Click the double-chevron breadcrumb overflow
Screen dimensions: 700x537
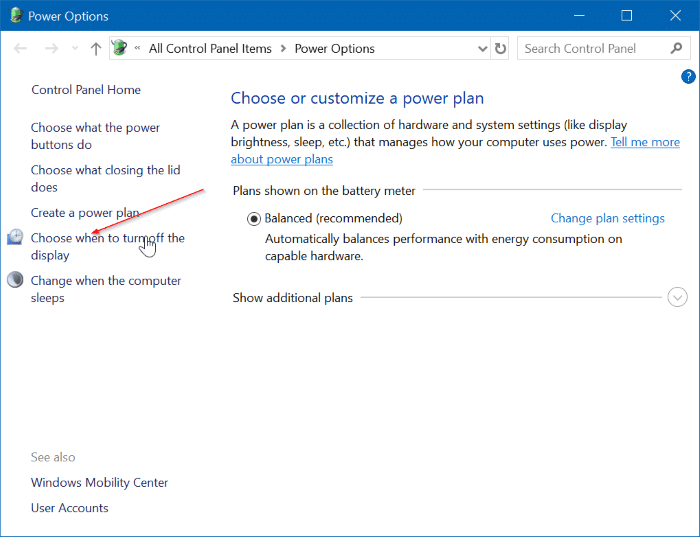138,48
